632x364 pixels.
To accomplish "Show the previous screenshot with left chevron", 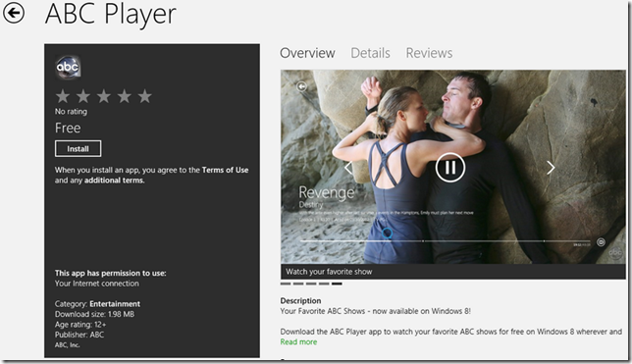I will 348,168.
